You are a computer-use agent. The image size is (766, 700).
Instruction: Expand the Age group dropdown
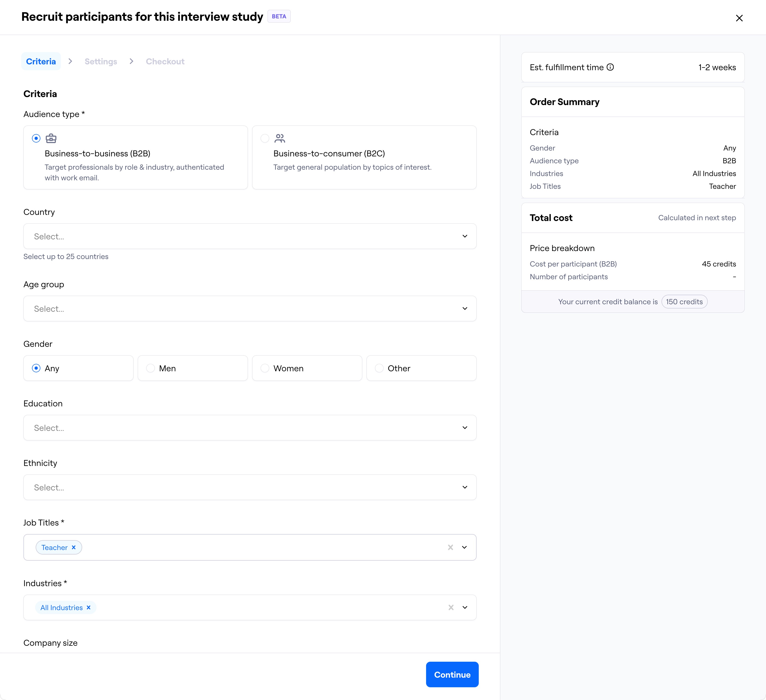250,309
